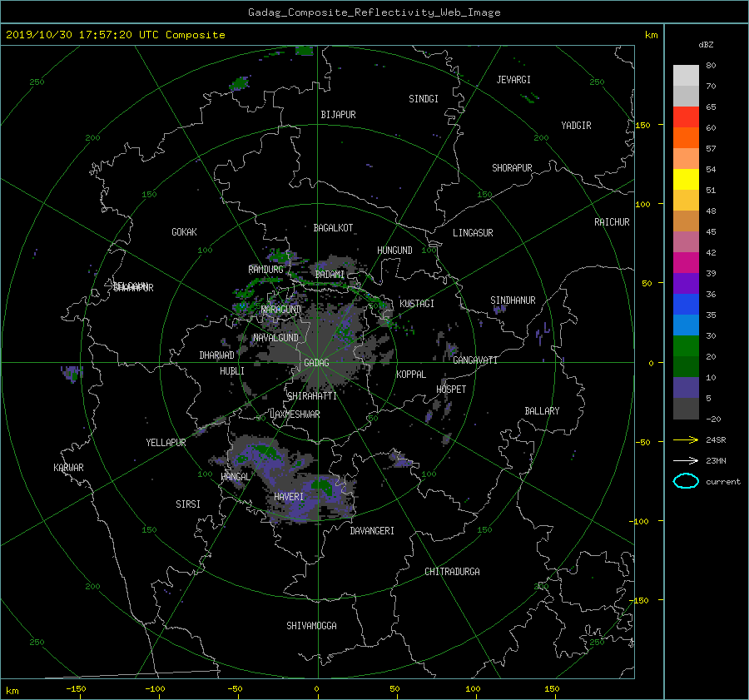749x700 pixels.
Task: Click the HAVERI city label
Action: click(x=289, y=497)
